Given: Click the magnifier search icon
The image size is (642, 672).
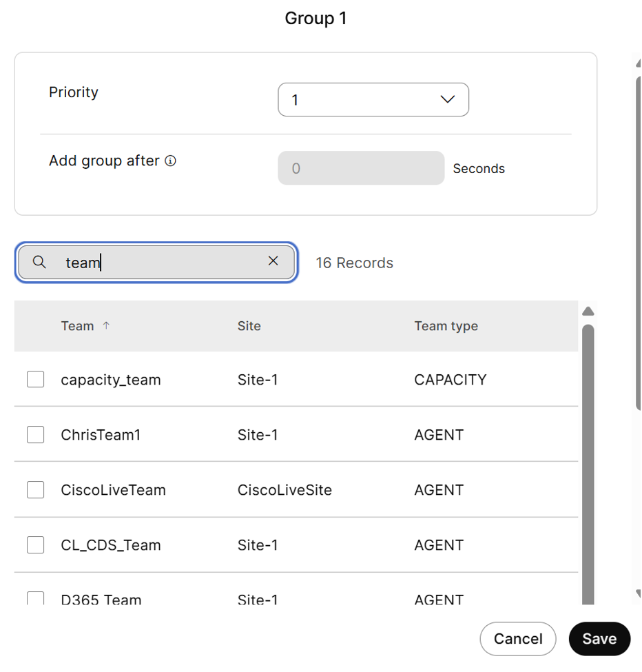Looking at the screenshot, I should (x=39, y=262).
